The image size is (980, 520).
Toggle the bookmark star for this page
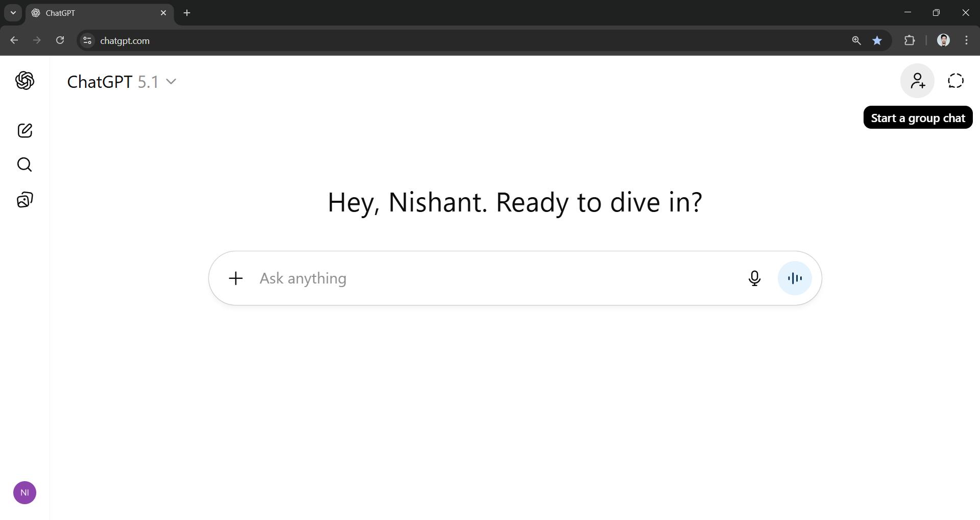878,40
